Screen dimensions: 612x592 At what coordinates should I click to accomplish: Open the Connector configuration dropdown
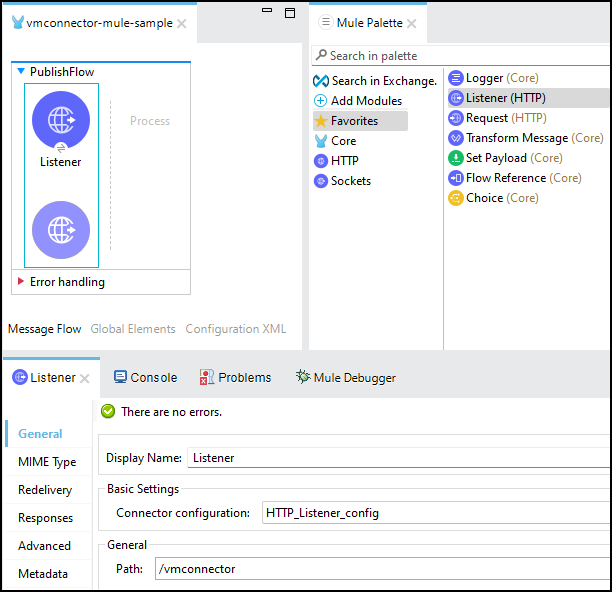tap(435, 513)
